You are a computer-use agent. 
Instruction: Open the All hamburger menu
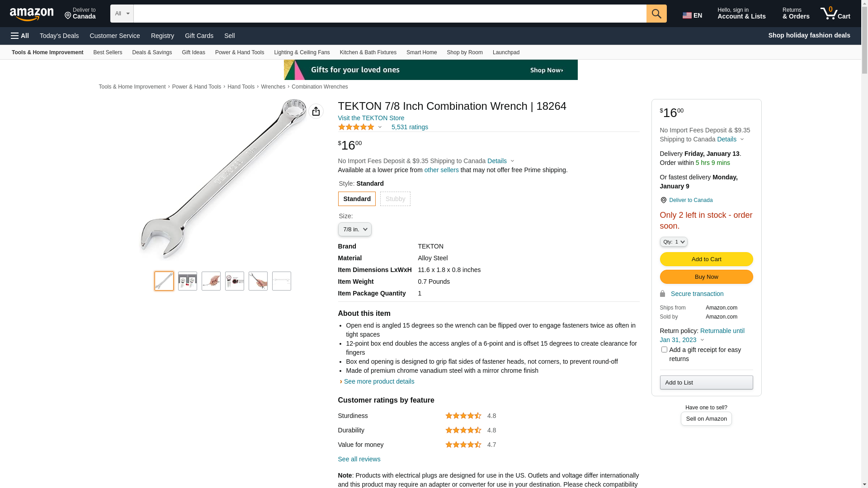coord(20,36)
